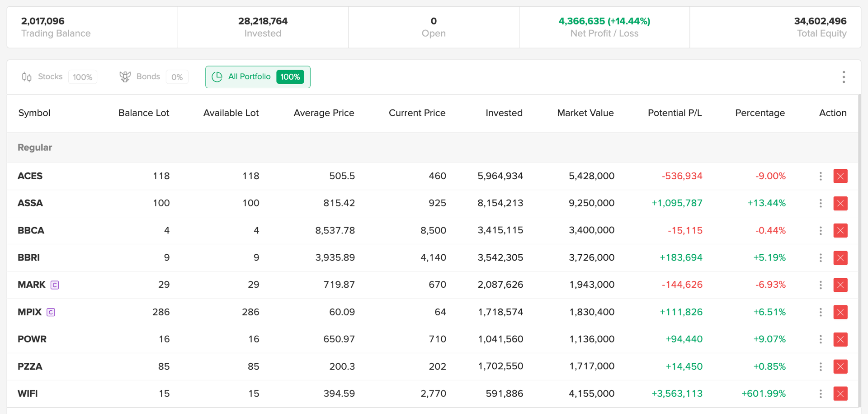
Task: Open the portfolio panel overflow menu
Action: (844, 77)
